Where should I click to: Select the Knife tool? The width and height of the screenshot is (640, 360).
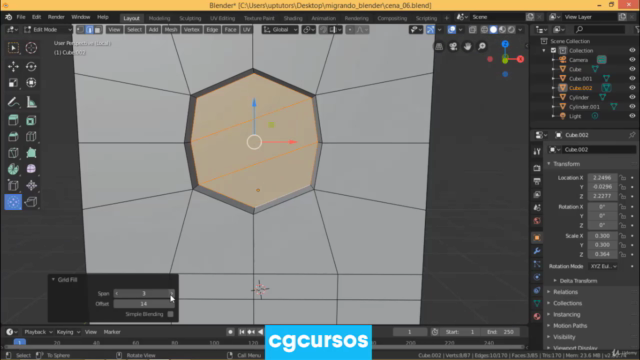[x=13, y=153]
